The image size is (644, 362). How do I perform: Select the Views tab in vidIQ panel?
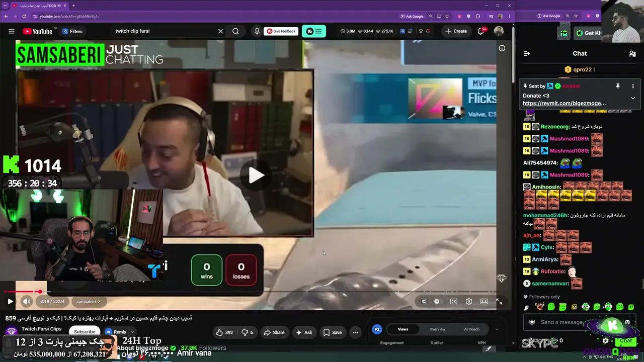click(403, 329)
